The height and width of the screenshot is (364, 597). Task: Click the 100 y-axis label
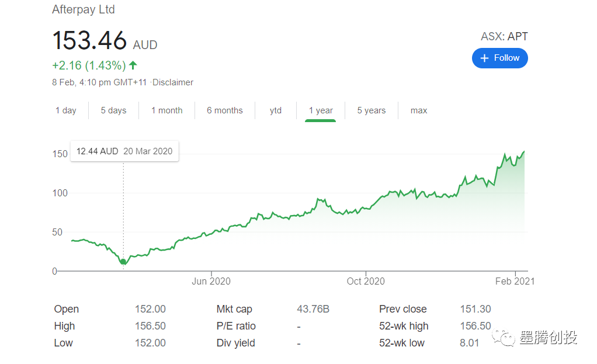(60, 193)
